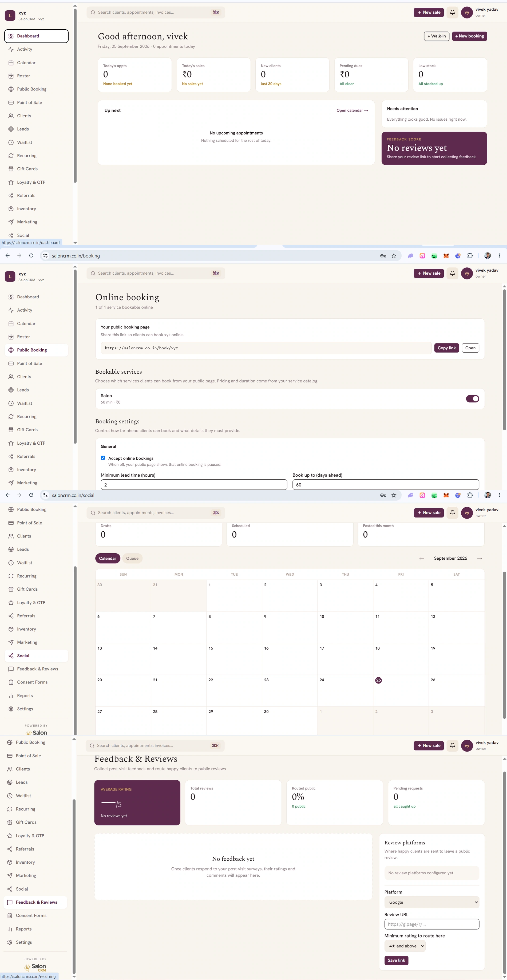
Task: Toggle the Salon bookable service switch
Action: 472,399
